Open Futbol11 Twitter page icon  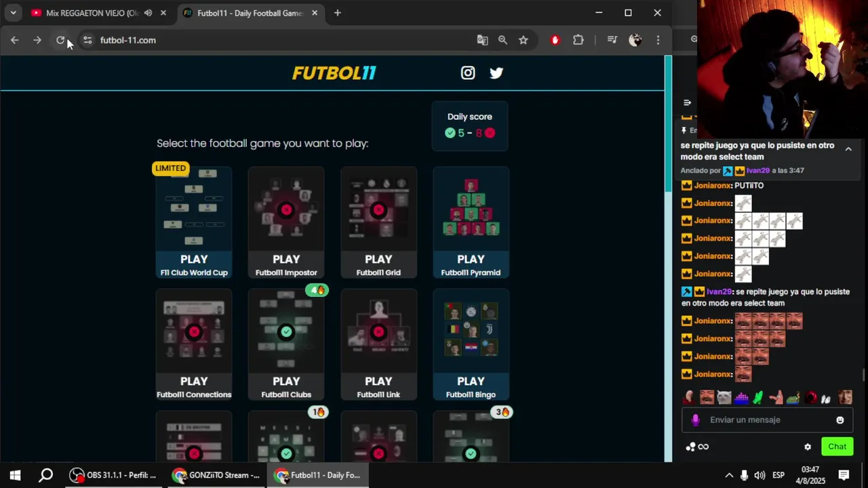tap(496, 73)
